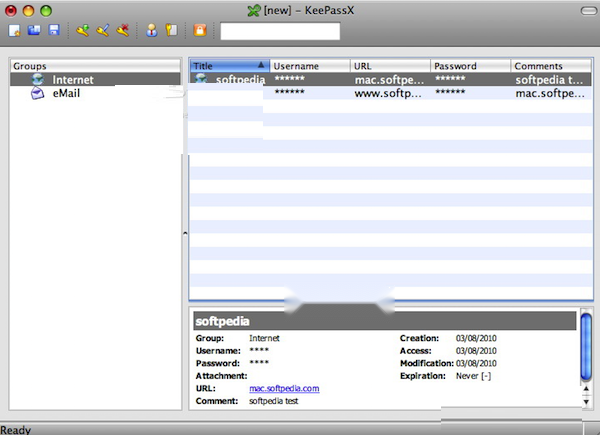Screen dimensions: 600x435
Task: Sort entries by the Password column
Action: coord(470,66)
